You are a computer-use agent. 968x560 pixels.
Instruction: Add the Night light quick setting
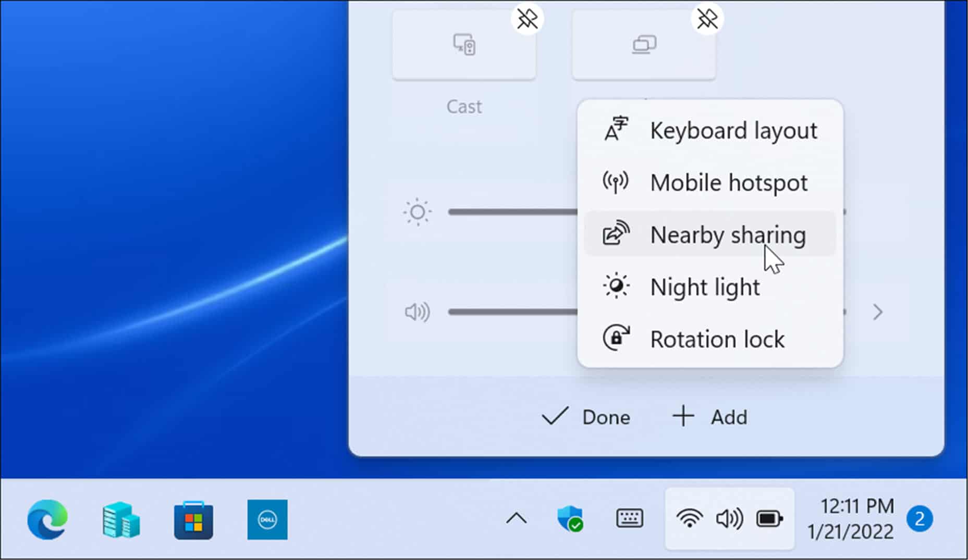coord(705,286)
